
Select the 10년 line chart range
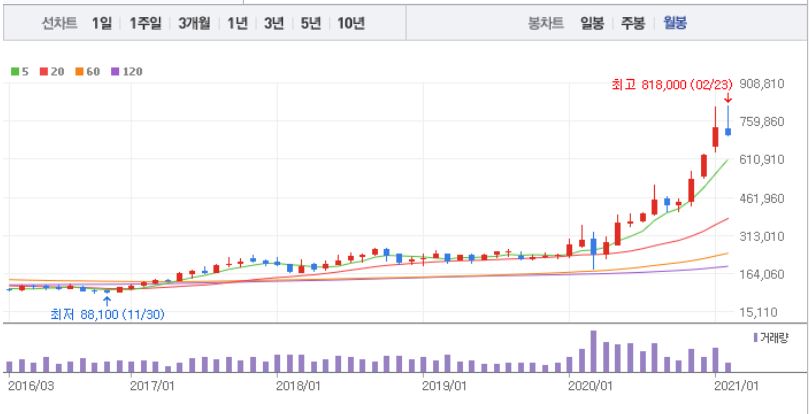coord(351,23)
